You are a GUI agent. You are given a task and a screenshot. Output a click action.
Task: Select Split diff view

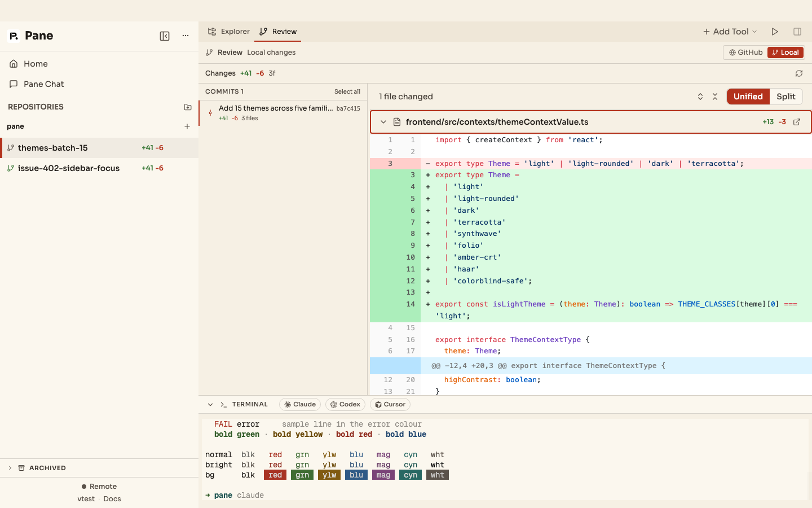pyautogui.click(x=786, y=97)
